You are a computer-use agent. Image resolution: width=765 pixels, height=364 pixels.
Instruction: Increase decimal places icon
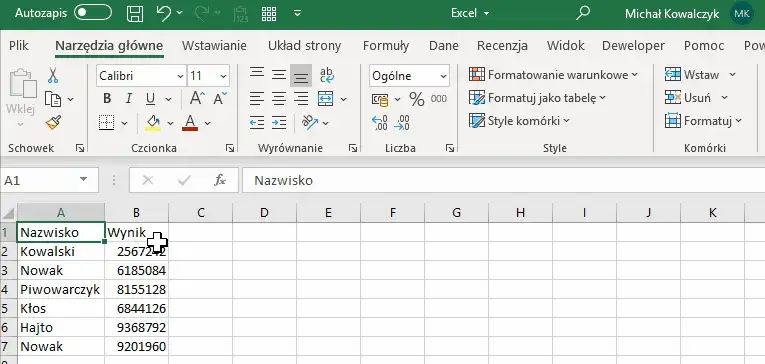click(x=380, y=122)
